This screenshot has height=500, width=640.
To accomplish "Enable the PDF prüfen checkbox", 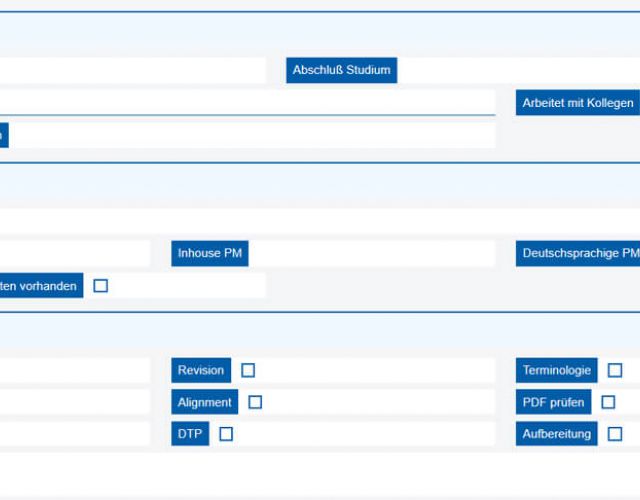I will point(608,402).
